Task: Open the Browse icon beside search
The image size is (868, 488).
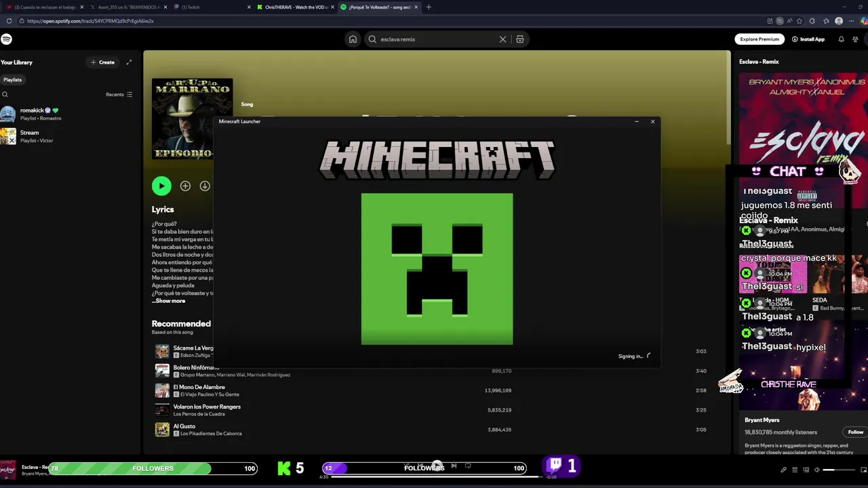Action: click(520, 39)
